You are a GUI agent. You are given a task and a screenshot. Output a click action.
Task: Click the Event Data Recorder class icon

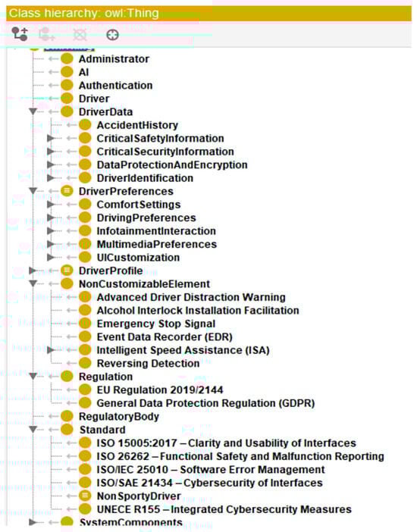tap(85, 336)
